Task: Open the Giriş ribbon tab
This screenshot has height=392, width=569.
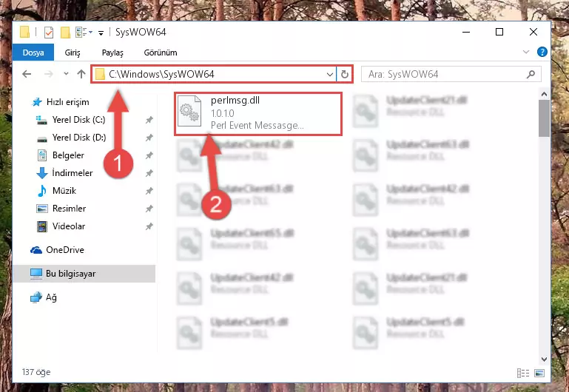Action: (73, 53)
